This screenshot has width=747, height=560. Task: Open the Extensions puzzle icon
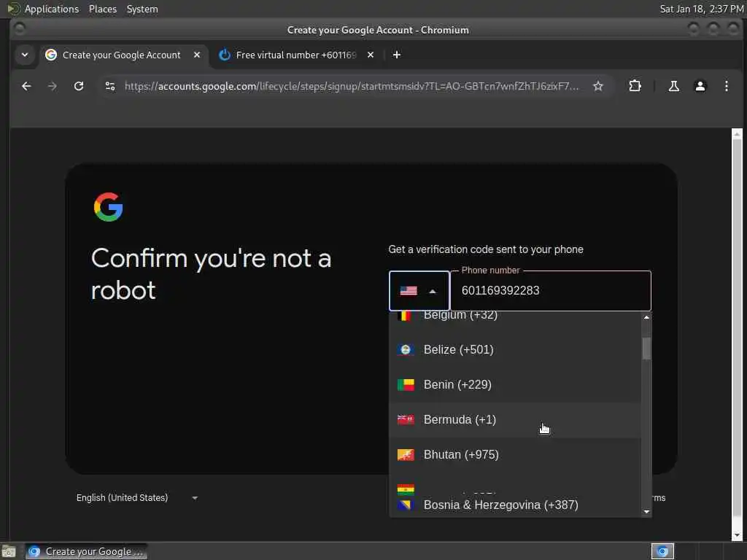[x=635, y=86]
